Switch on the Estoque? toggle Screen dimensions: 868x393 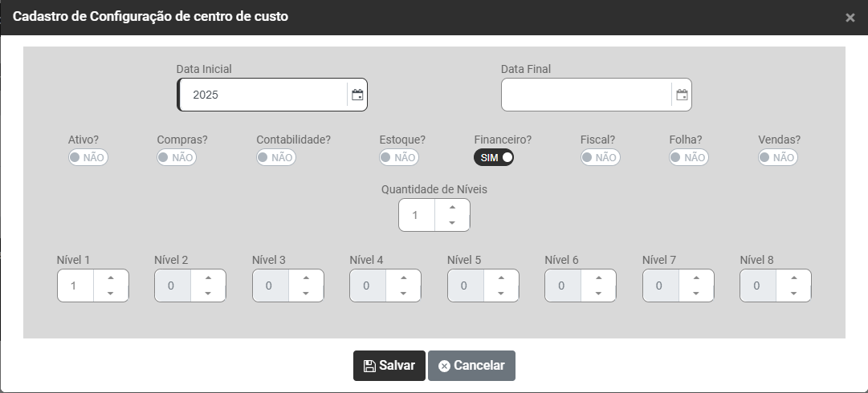(x=398, y=157)
